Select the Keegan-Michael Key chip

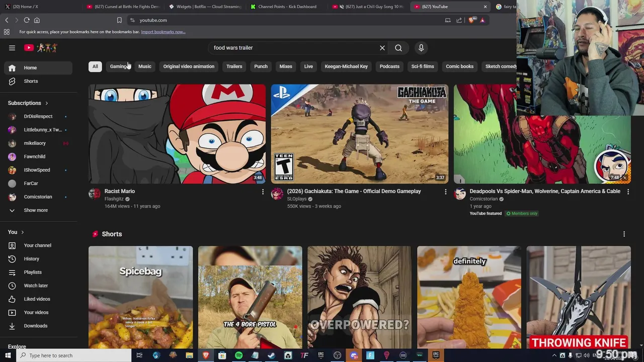346,66
